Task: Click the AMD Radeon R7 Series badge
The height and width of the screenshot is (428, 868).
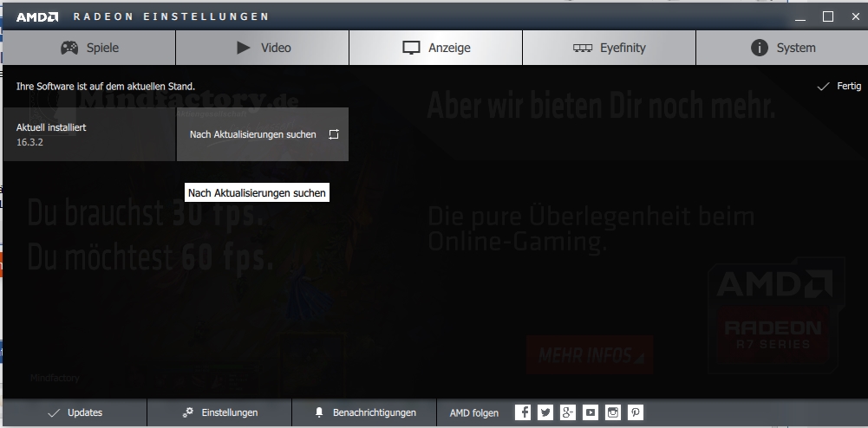Action: (775, 315)
